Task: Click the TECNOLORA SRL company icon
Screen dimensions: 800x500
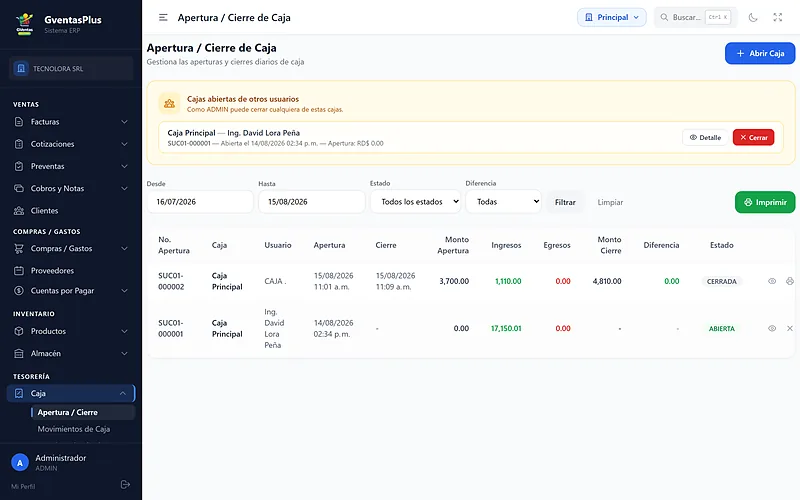Action: tap(21, 68)
